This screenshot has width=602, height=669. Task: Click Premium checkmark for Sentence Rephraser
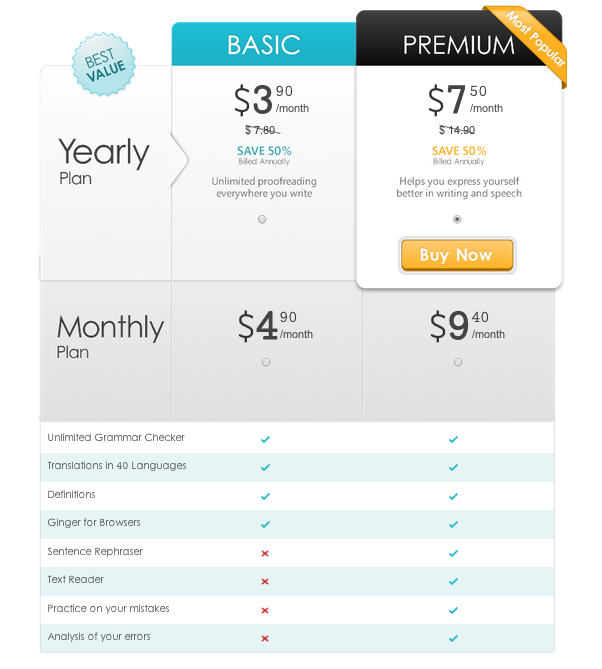pyautogui.click(x=454, y=553)
